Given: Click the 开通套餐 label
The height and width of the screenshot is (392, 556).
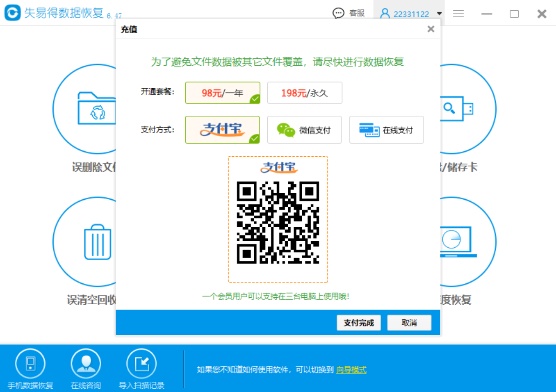Looking at the screenshot, I should pos(158,92).
